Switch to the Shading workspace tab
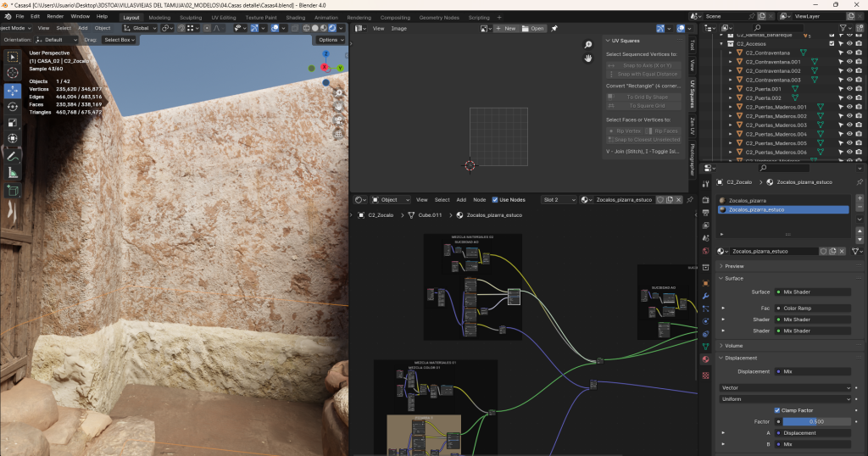This screenshot has height=456, width=868. pyautogui.click(x=295, y=17)
